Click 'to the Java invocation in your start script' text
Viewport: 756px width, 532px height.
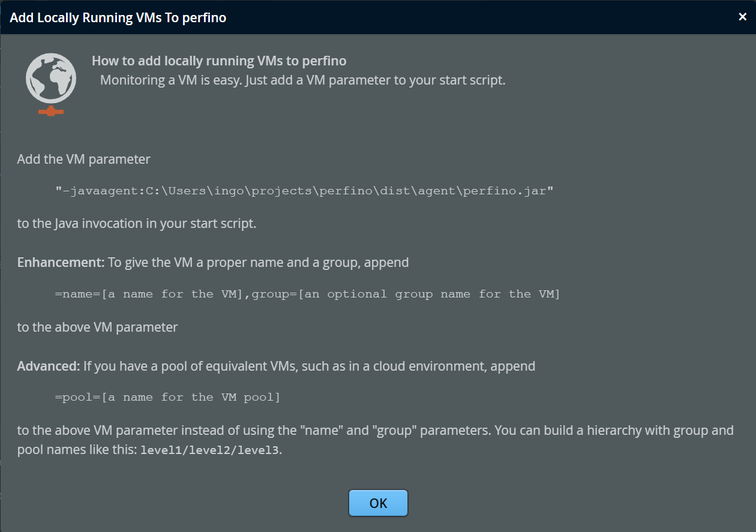tap(137, 224)
